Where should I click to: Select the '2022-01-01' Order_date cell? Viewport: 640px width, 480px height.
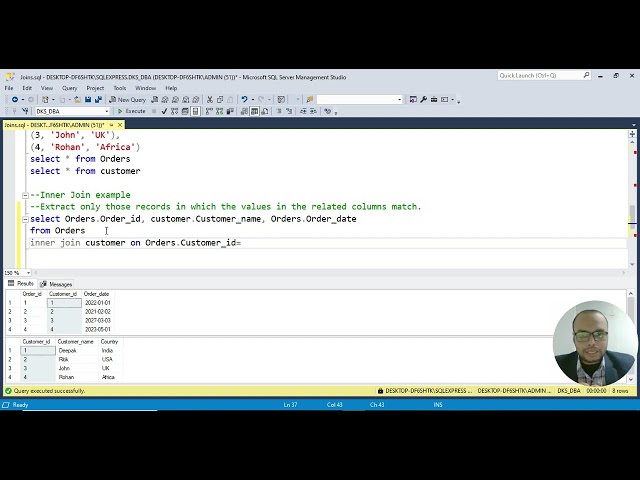pos(98,303)
